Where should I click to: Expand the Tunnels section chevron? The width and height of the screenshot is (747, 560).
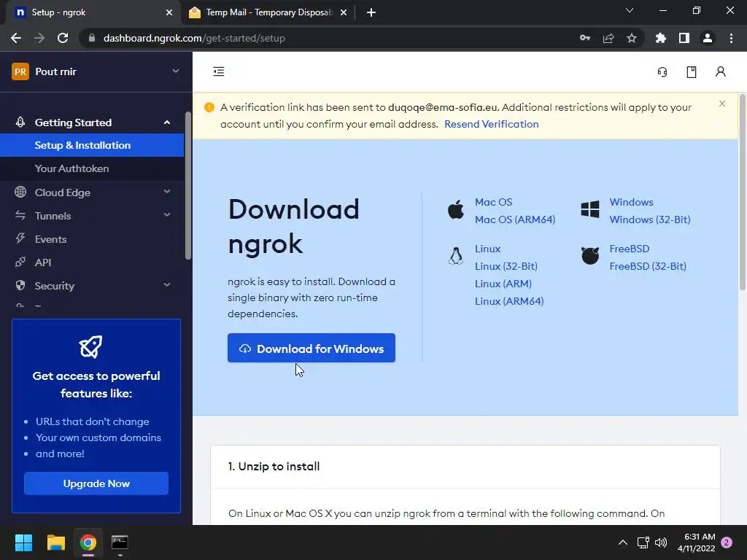167,215
